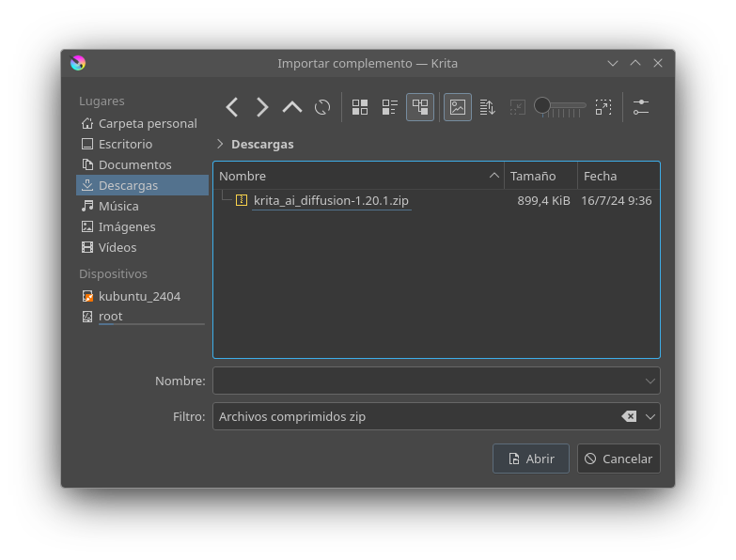Click the Abrir button

pos(531,459)
